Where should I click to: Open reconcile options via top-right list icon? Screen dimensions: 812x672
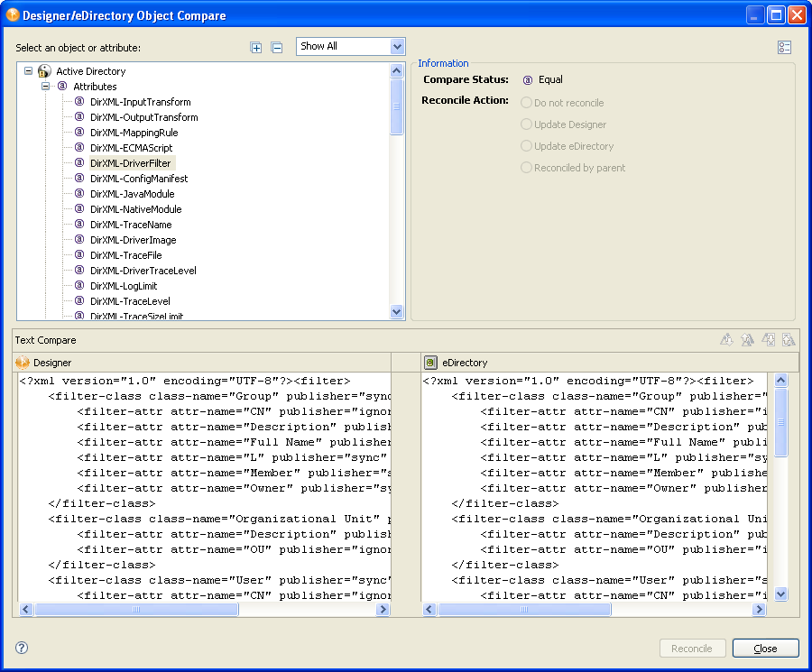784,47
